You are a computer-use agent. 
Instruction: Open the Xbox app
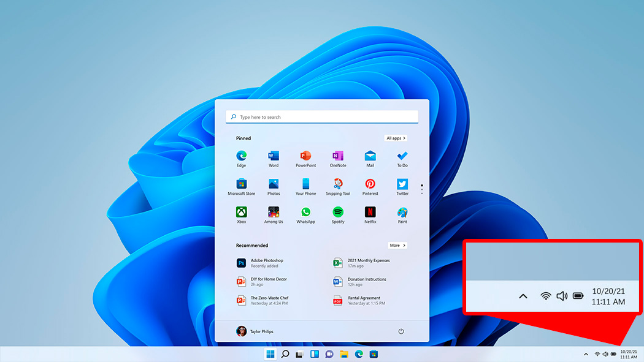click(241, 215)
